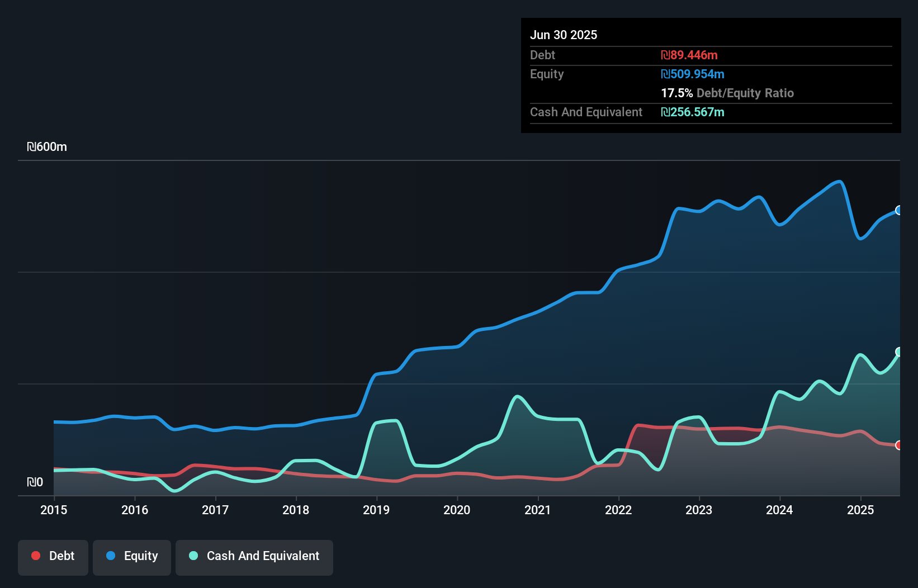Select the Debt line endpoint marker
This screenshot has width=918, height=588.
(x=899, y=445)
